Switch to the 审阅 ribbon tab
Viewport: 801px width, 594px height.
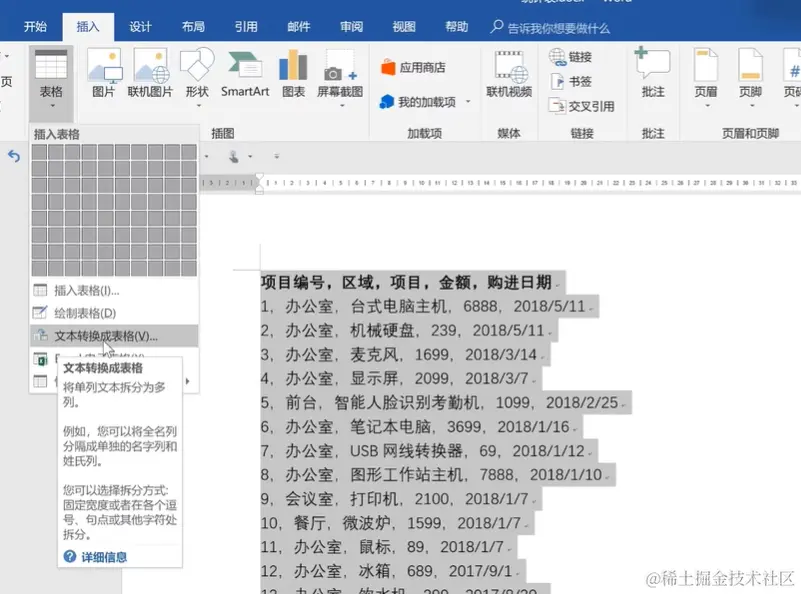(x=351, y=27)
